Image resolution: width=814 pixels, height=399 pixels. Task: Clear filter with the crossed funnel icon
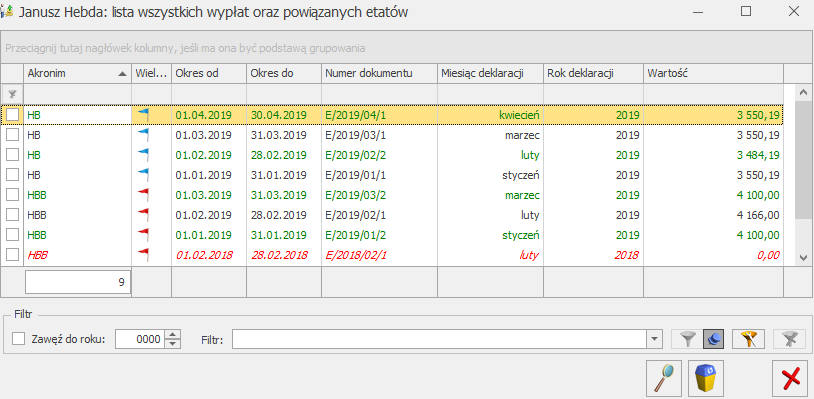pyautogui.click(x=789, y=339)
